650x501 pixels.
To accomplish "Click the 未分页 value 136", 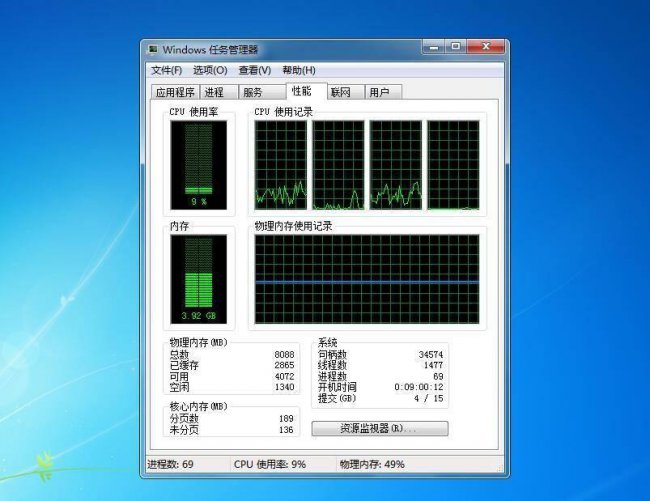I will [x=286, y=430].
